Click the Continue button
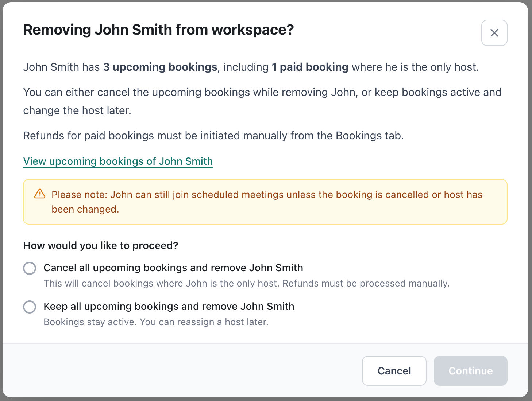 click(x=470, y=371)
